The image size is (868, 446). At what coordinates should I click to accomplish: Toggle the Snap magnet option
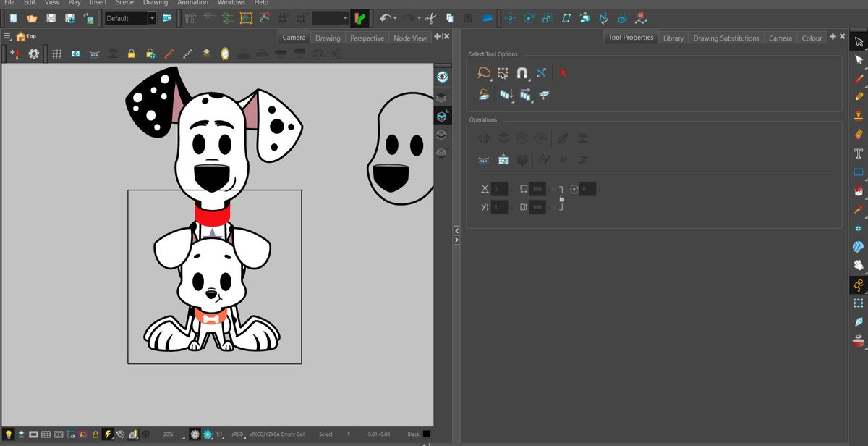click(x=522, y=72)
